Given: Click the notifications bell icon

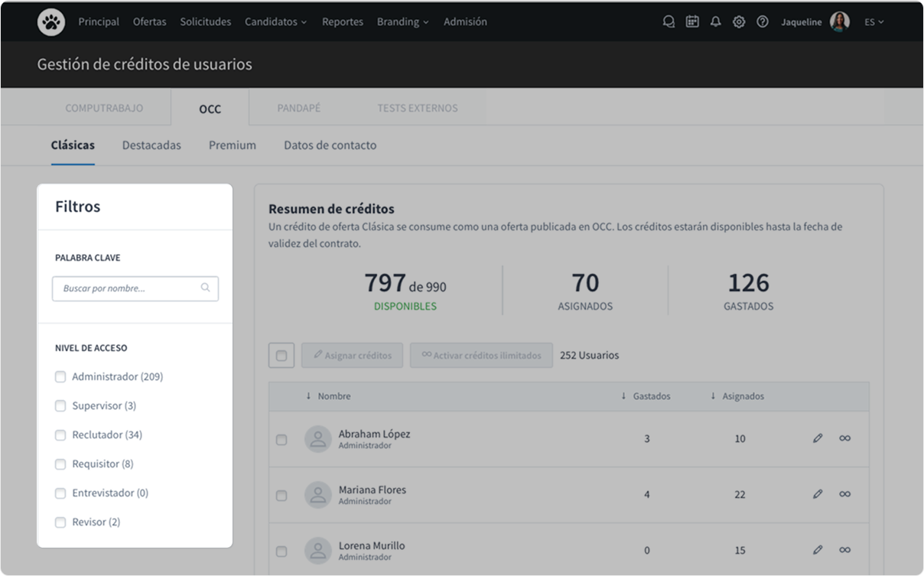Looking at the screenshot, I should tap(715, 22).
